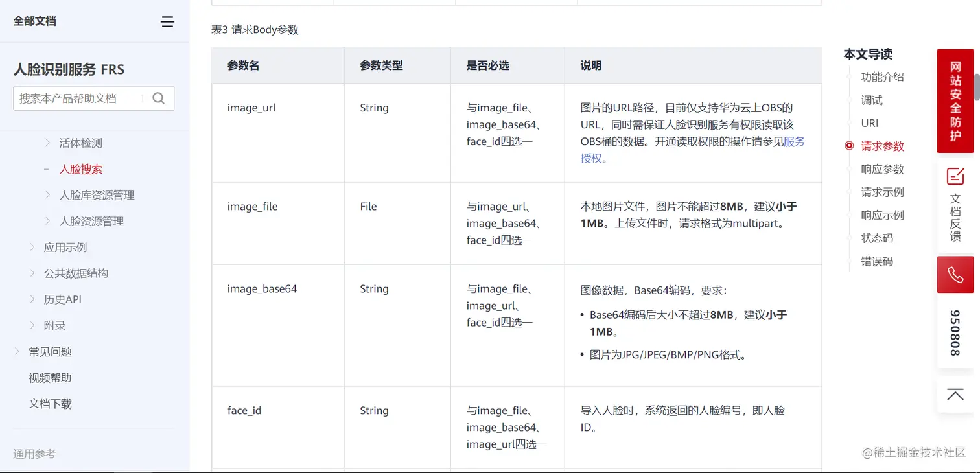
Task: Expand the 公共数据结构 section
Action: click(x=32, y=273)
